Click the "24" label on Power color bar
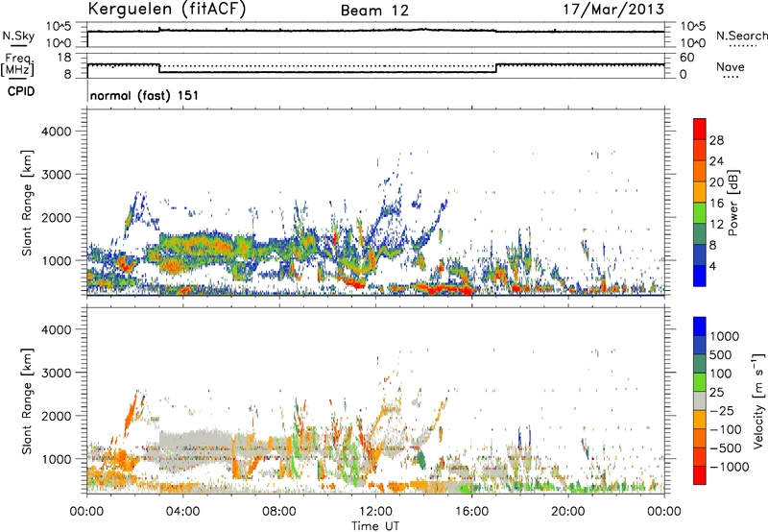The height and width of the screenshot is (532, 768). (x=716, y=161)
